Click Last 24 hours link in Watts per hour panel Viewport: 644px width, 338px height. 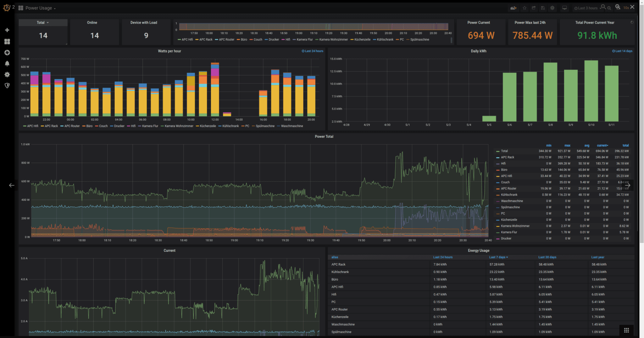312,51
